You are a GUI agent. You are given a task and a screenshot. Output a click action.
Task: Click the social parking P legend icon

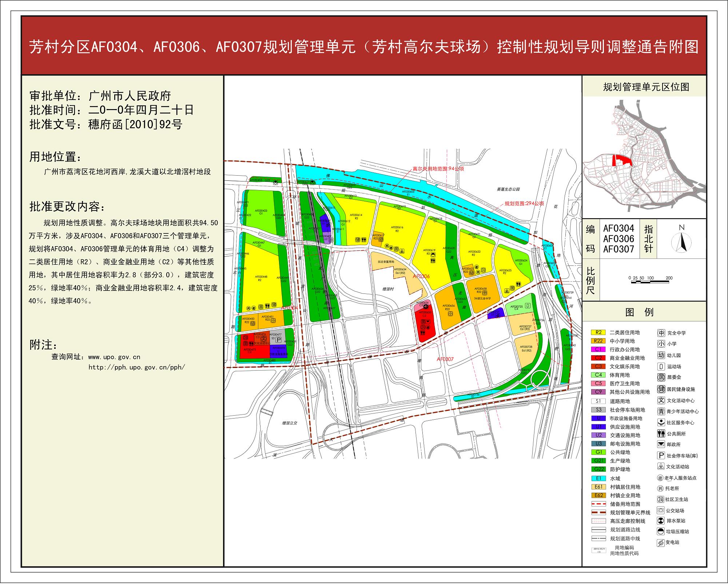pyautogui.click(x=661, y=455)
